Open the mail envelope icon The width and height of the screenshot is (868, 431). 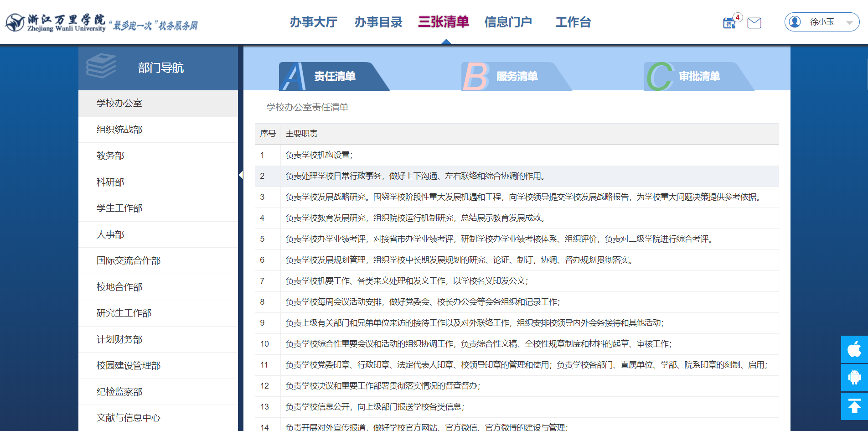pos(754,23)
